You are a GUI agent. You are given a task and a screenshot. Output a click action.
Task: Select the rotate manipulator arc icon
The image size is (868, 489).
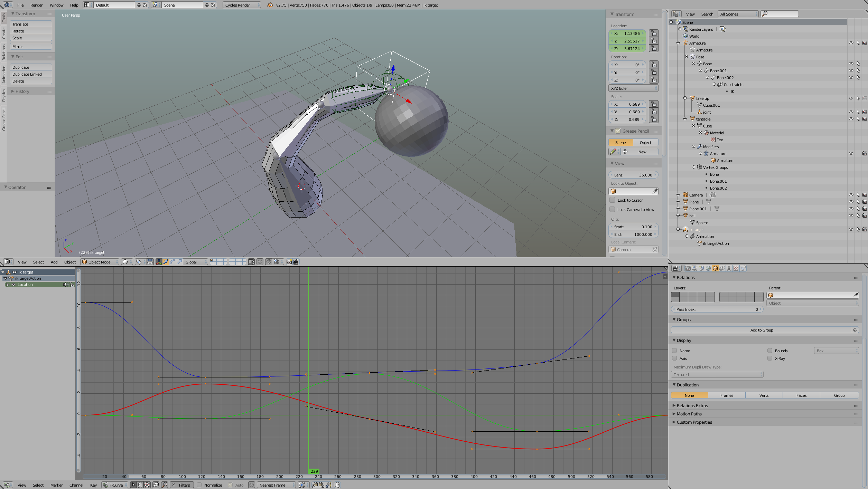tap(173, 262)
